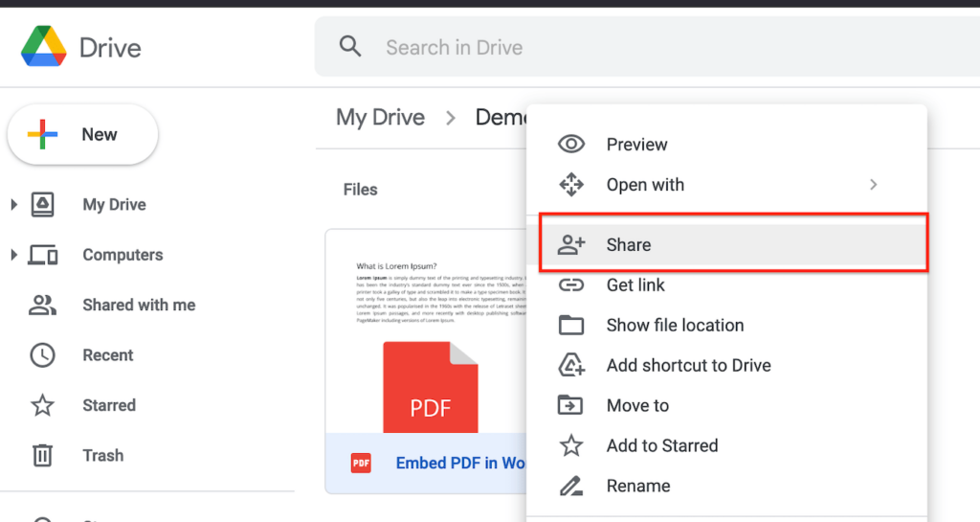Click the Recent clock icon in sidebar
The height and width of the screenshot is (522, 980).
(42, 355)
